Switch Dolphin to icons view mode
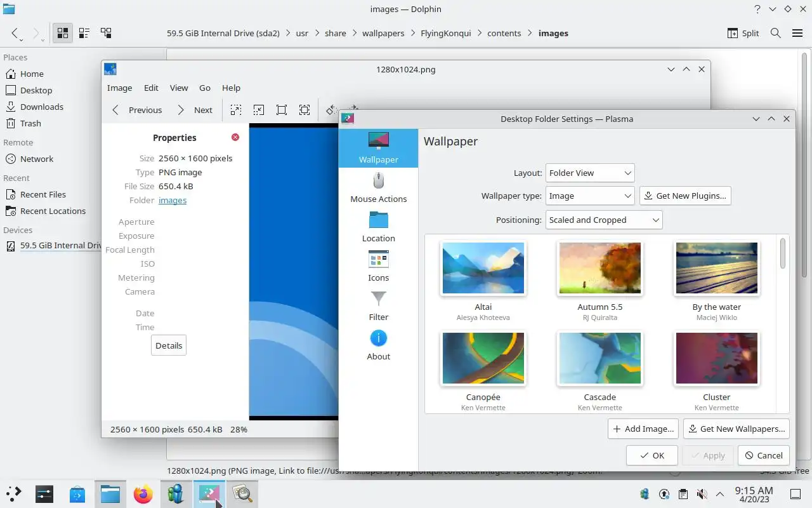Image resolution: width=812 pixels, height=508 pixels. (63, 33)
